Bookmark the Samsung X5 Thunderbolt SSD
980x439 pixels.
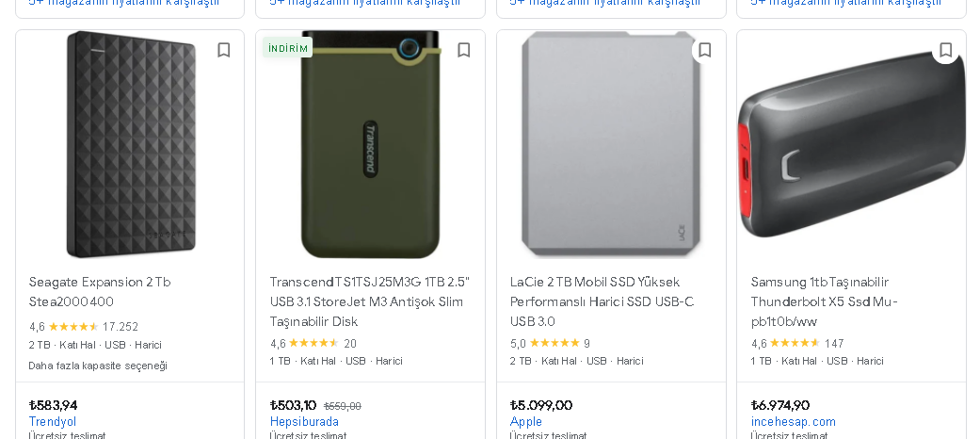point(946,50)
